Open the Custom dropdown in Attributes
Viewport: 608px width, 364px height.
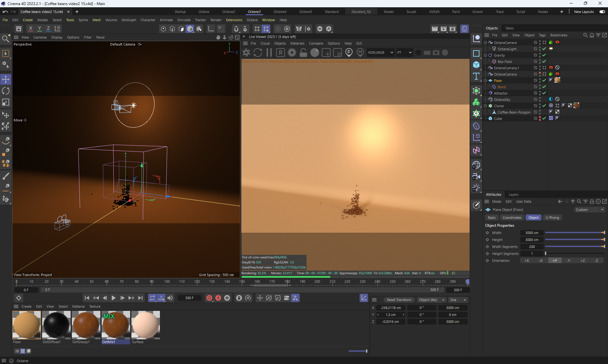tap(590, 210)
